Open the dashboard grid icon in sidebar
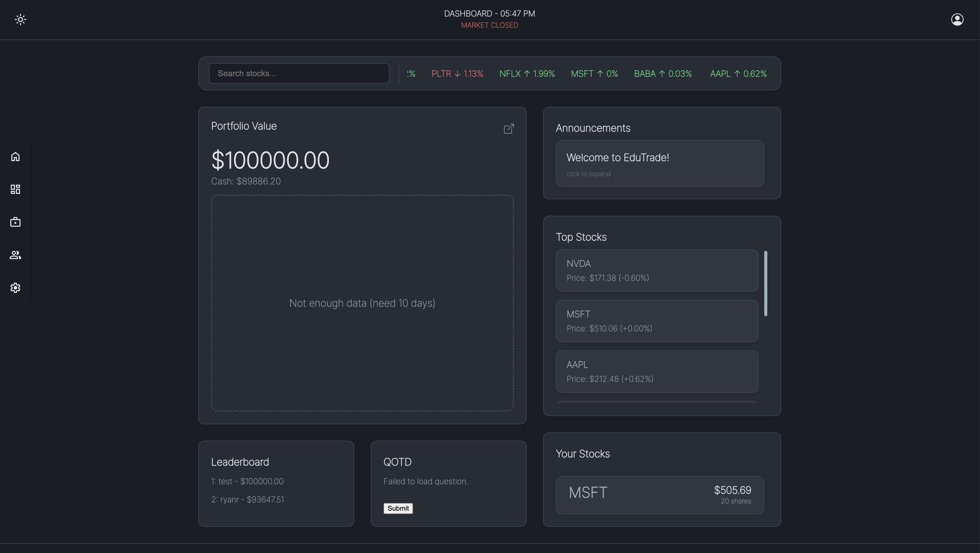 coord(15,189)
